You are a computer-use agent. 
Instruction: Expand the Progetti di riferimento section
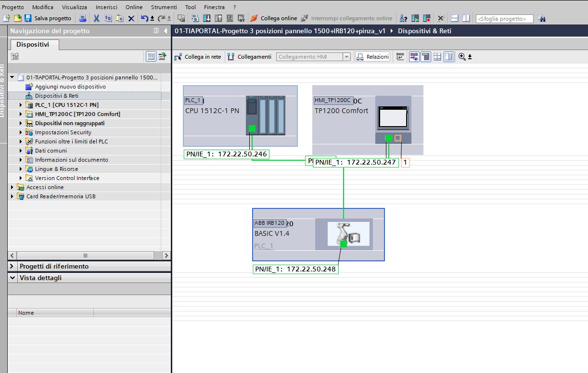click(12, 266)
